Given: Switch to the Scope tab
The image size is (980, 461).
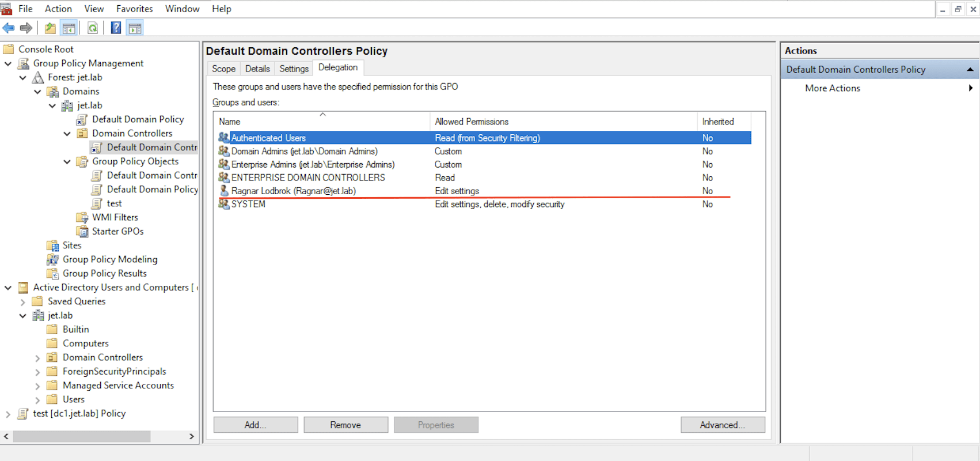Looking at the screenshot, I should coord(223,69).
